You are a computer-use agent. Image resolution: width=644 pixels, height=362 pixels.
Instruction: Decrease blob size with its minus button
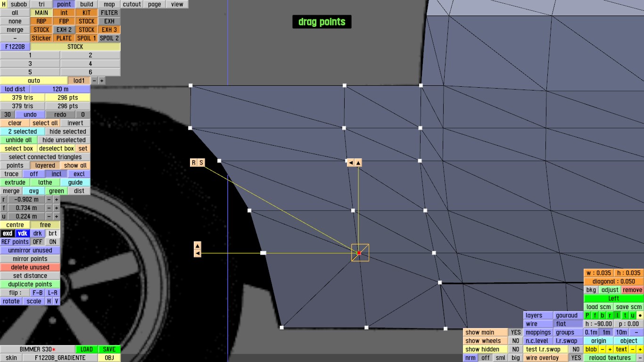[603, 349]
